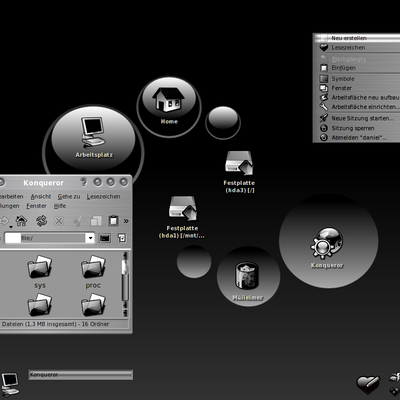Click the Home toolbar icon in Konqueror
This screenshot has height=400, width=400.
pos(21,220)
